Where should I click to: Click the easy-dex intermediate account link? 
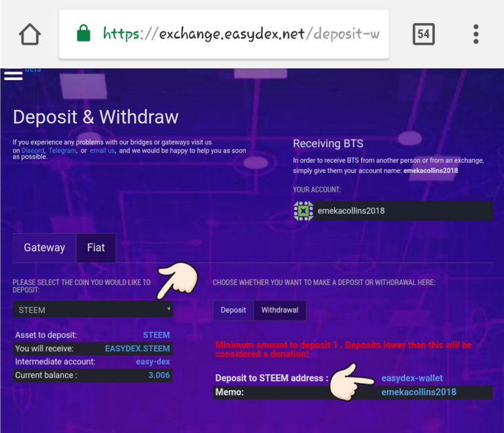(153, 361)
